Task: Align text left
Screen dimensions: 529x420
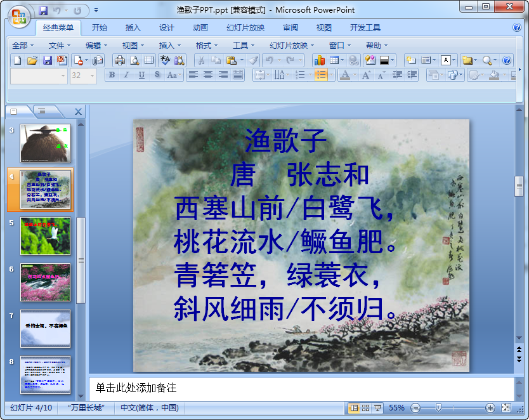Action: click(193, 75)
